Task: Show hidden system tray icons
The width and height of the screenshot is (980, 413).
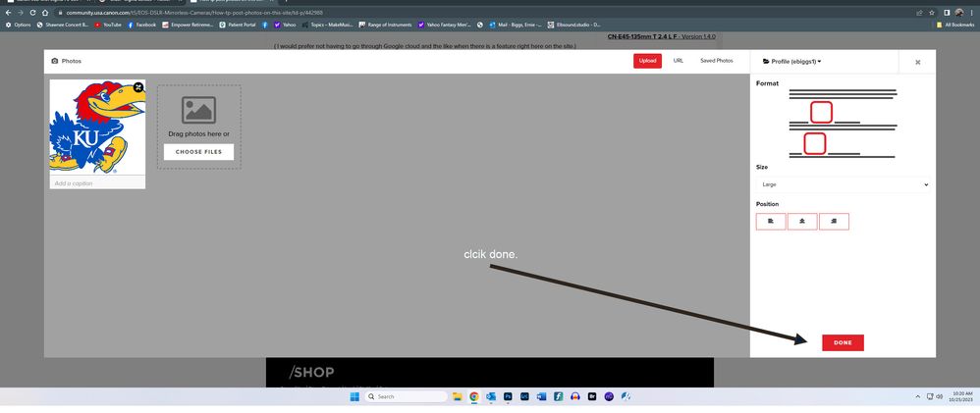Action: point(918,396)
